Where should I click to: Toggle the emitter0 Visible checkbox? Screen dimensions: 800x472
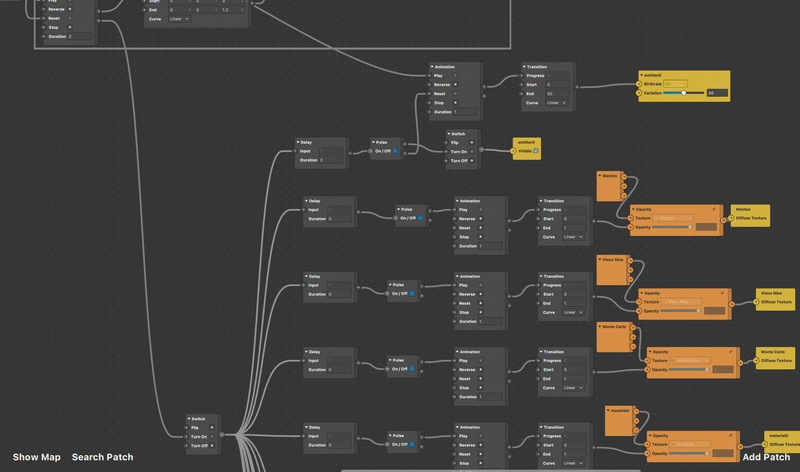coord(536,151)
